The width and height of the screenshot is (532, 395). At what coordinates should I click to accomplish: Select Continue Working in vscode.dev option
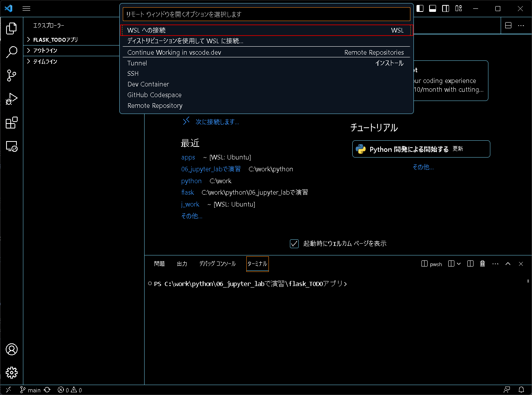point(266,52)
